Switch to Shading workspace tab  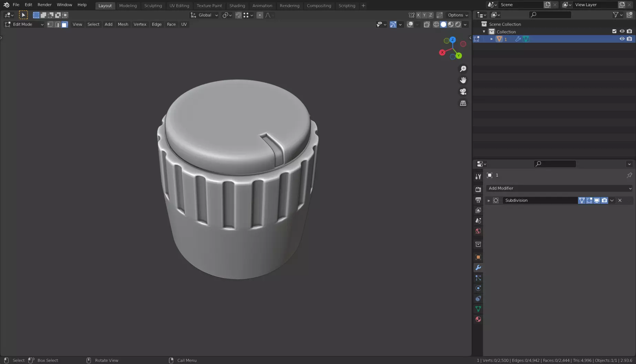[237, 6]
